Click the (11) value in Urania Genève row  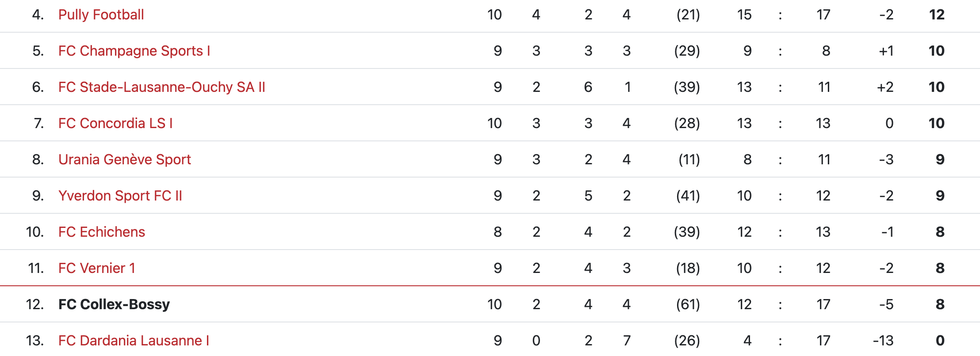click(x=689, y=159)
